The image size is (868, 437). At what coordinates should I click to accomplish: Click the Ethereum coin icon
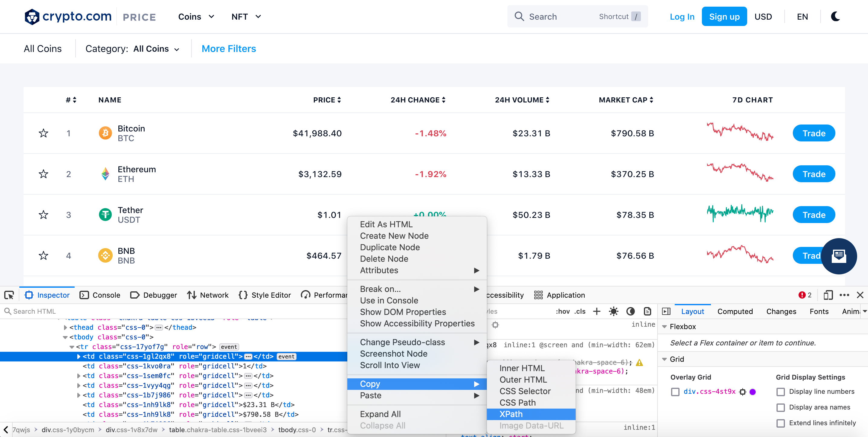(x=105, y=174)
